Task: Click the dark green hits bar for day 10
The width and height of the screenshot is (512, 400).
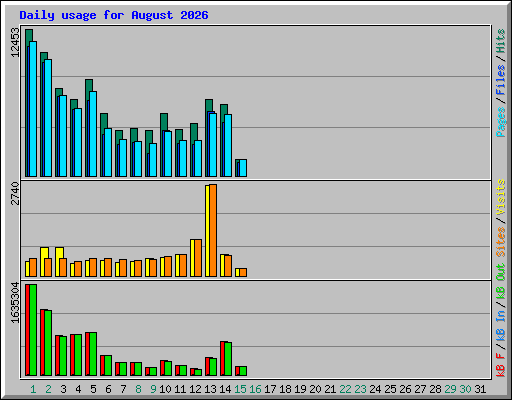Action: click(164, 122)
